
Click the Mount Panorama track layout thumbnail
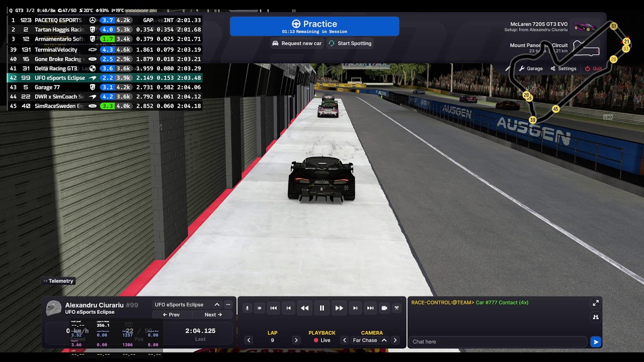tap(586, 48)
